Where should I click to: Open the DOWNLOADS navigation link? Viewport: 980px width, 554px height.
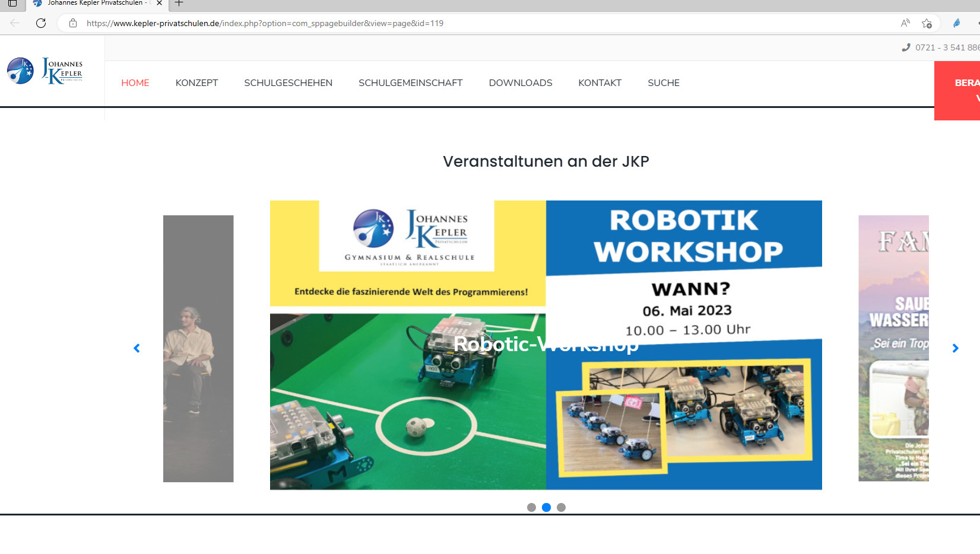click(x=520, y=83)
